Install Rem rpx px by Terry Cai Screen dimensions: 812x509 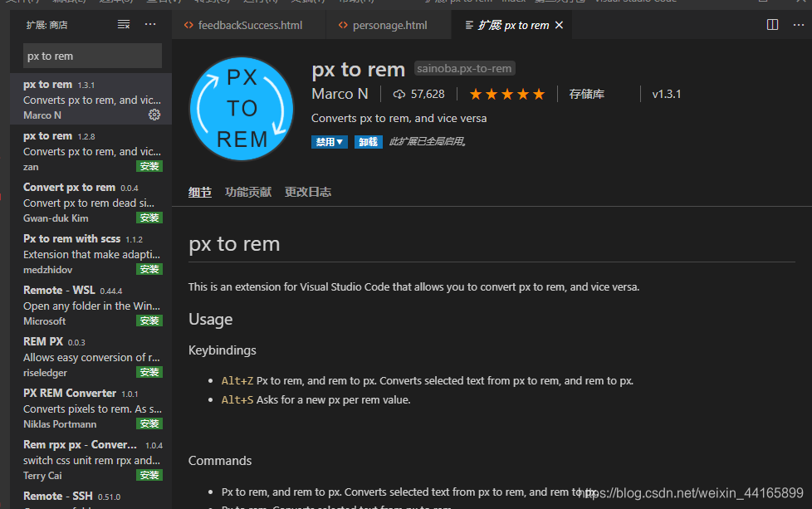click(149, 475)
